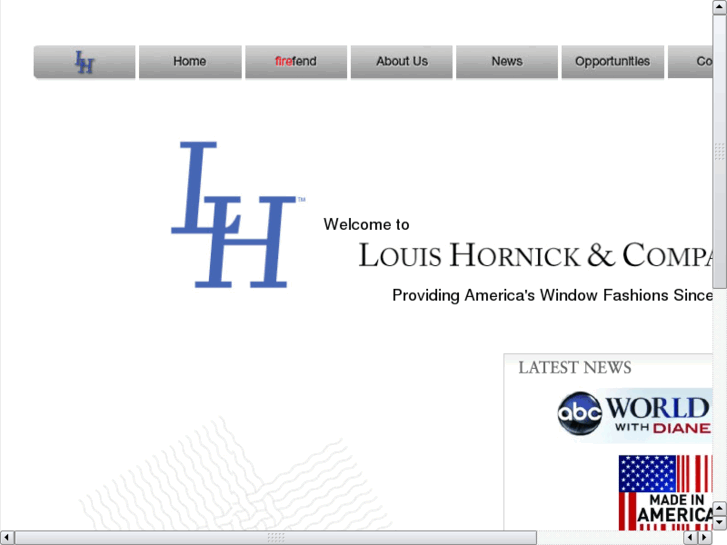727x545 pixels.
Task: Click the horizontal scrollbar thumb
Action: point(275,538)
